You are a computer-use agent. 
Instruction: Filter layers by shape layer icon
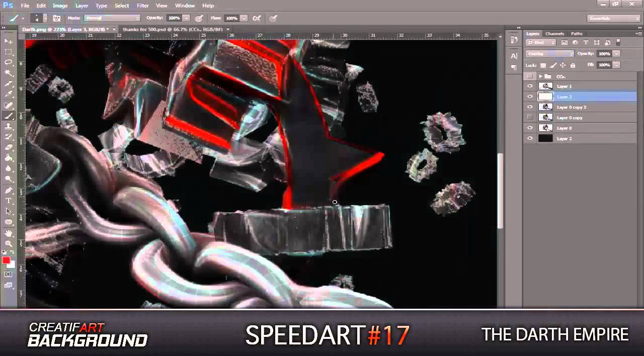click(597, 43)
